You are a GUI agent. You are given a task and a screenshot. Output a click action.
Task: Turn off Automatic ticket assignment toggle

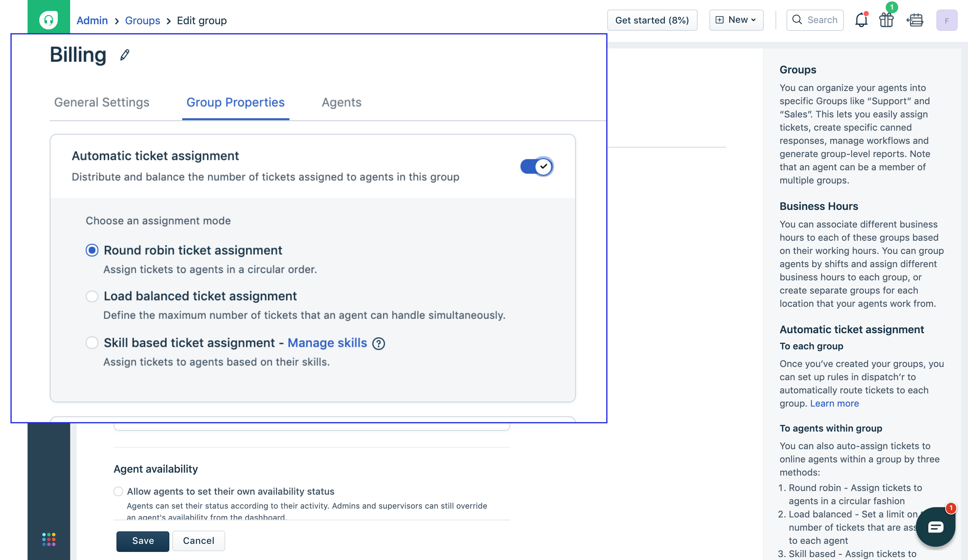tap(536, 167)
